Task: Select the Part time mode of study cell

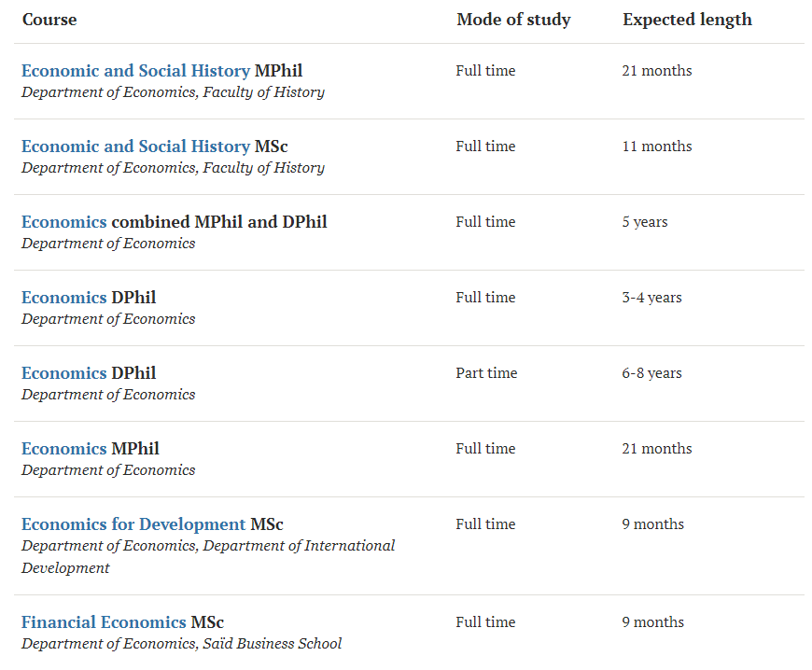Action: [486, 373]
